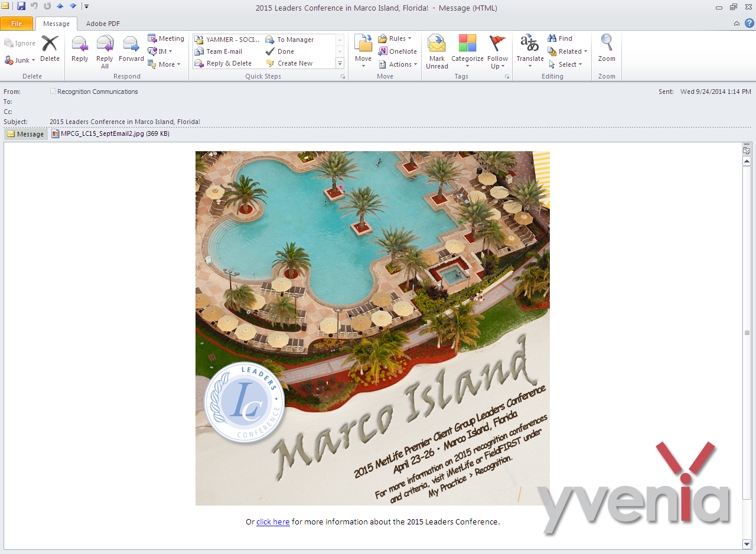The width and height of the screenshot is (756, 554).
Task: Send message to OneNote
Action: pyautogui.click(x=397, y=51)
